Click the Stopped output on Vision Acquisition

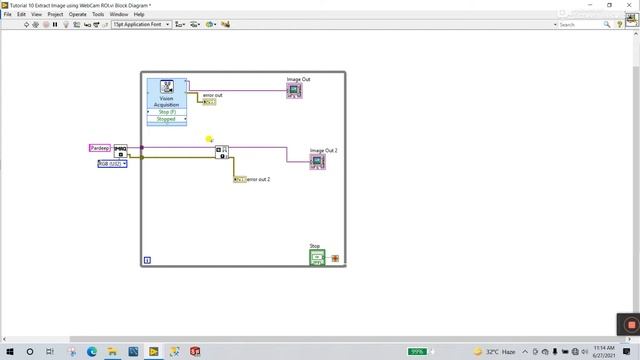[x=167, y=119]
